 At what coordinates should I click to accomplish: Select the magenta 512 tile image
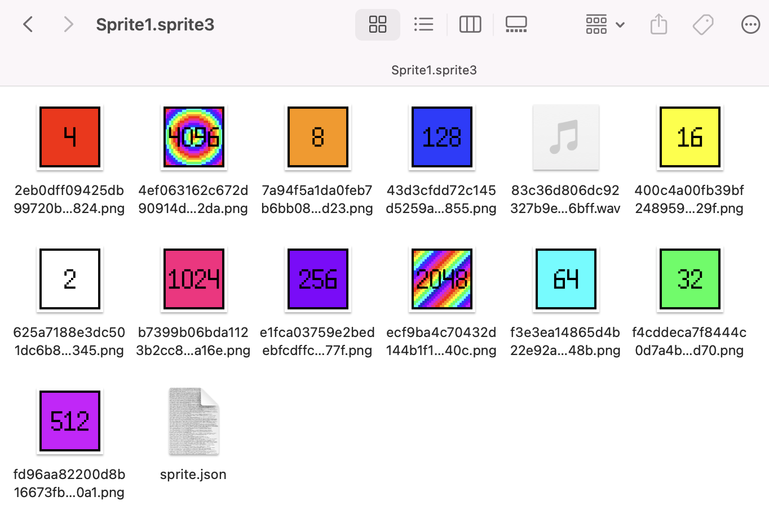(70, 421)
